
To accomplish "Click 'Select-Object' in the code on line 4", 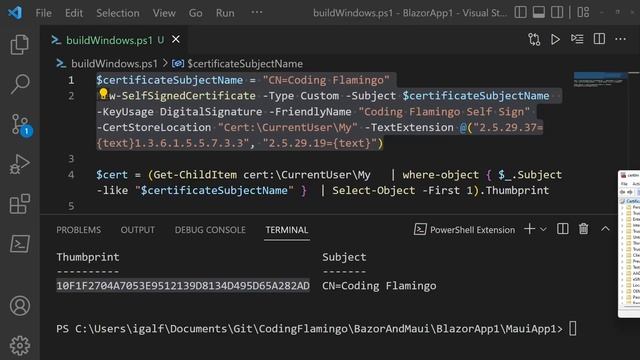I will tap(373, 190).
